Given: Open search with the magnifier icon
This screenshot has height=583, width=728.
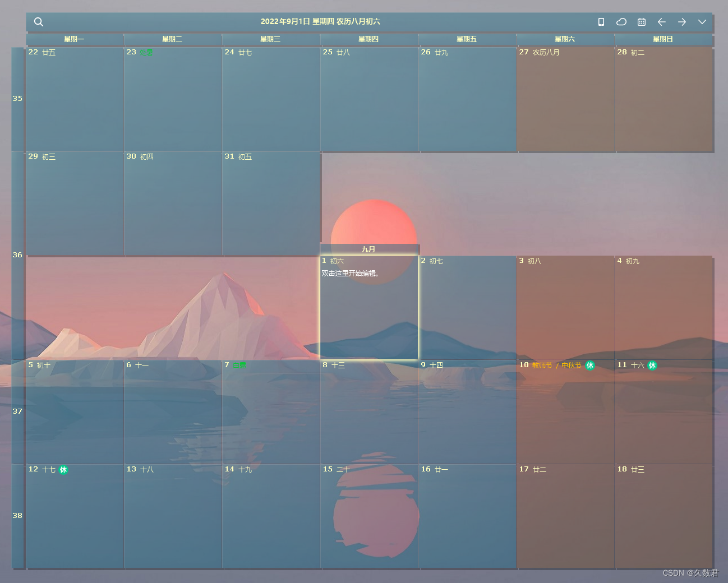Looking at the screenshot, I should [x=39, y=22].
